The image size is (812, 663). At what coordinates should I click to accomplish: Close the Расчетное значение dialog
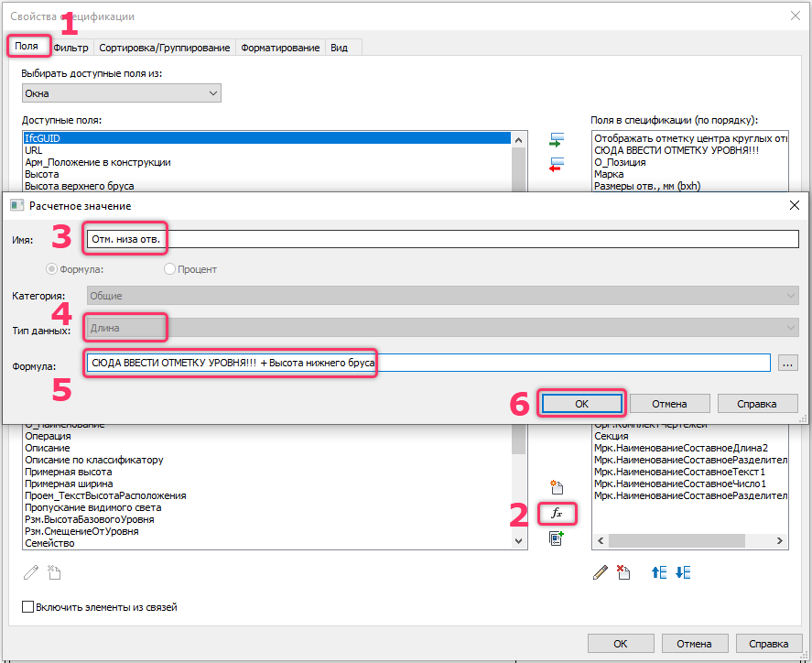(x=795, y=206)
